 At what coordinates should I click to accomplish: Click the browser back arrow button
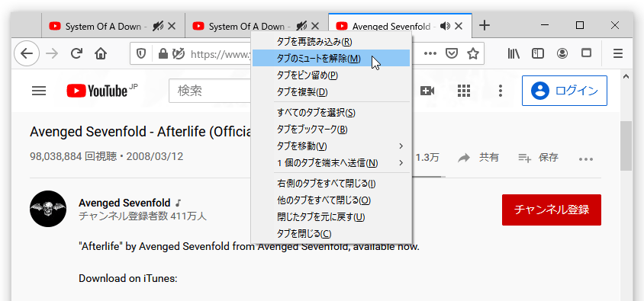pos(27,53)
